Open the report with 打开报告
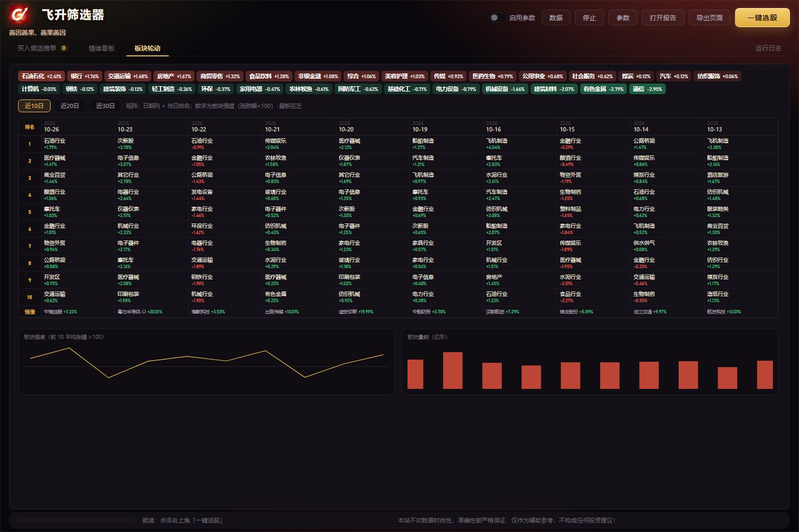 click(x=663, y=18)
